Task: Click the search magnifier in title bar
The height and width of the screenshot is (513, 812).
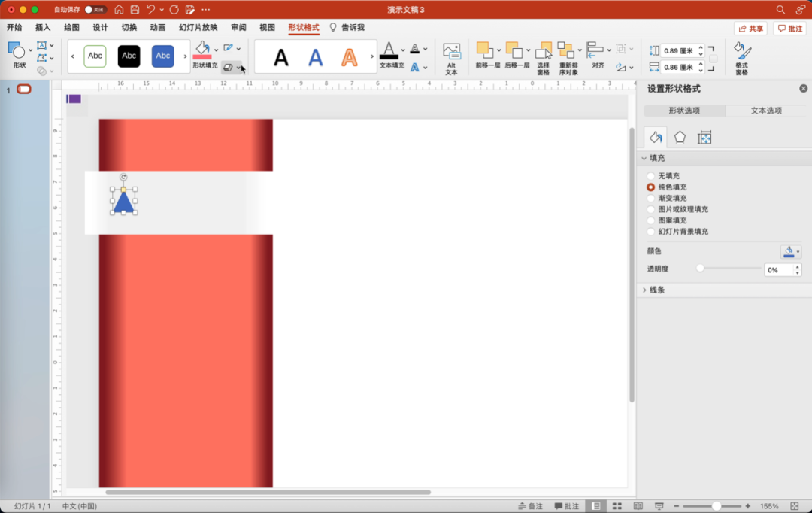Action: pos(780,9)
